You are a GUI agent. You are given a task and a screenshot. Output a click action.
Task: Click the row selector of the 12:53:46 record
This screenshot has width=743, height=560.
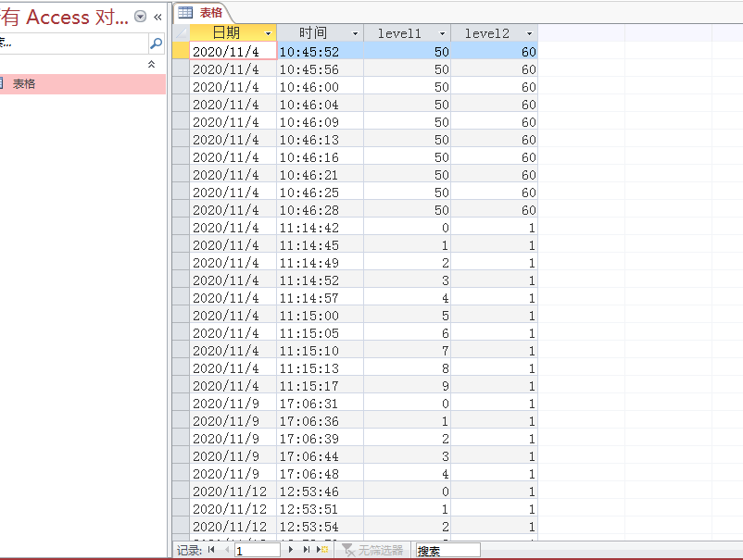point(181,491)
